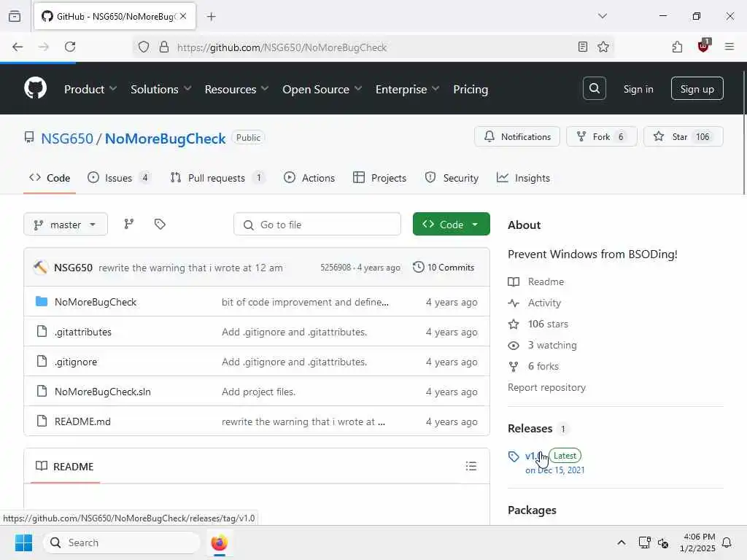This screenshot has width=747, height=560.
Task: Open .gitignore file
Action: point(75,362)
